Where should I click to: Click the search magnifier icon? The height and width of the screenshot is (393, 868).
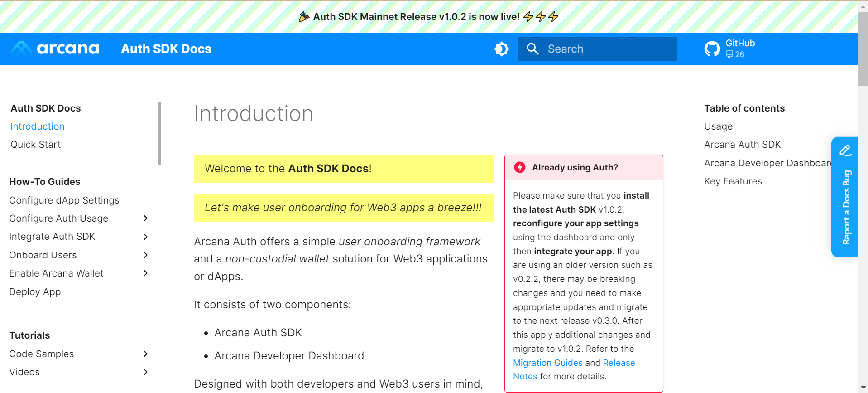(x=532, y=49)
